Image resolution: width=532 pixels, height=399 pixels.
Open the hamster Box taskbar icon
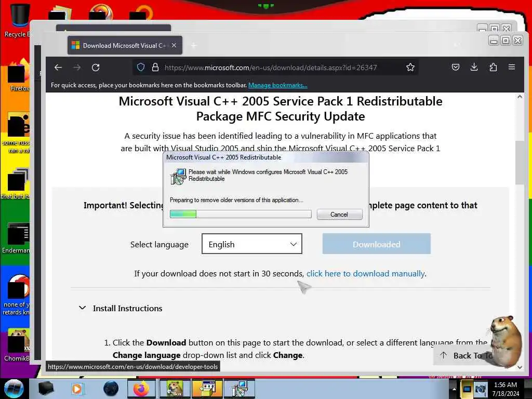(x=175, y=389)
